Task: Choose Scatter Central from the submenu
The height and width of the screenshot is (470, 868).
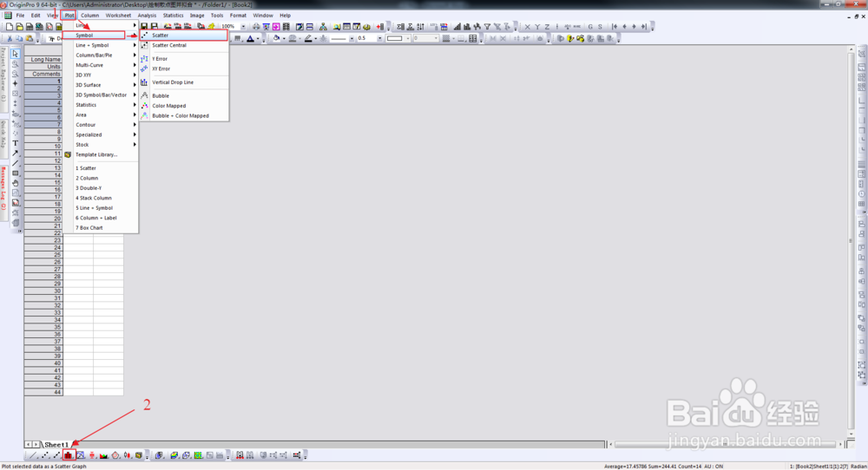Action: click(184, 45)
